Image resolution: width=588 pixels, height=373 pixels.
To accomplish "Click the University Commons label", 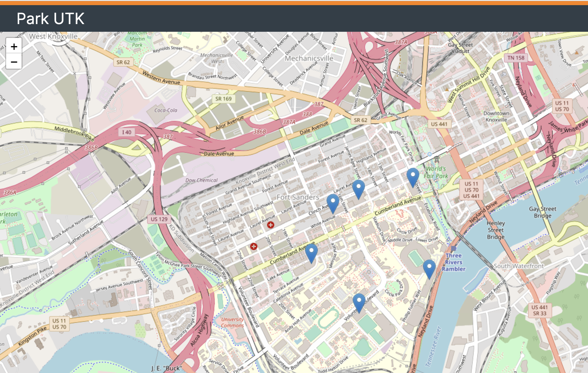I will (232, 323).
